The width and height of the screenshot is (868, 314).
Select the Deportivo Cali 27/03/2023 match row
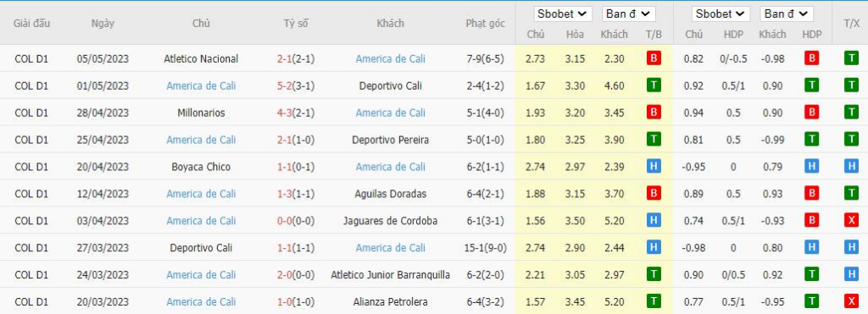click(x=434, y=248)
